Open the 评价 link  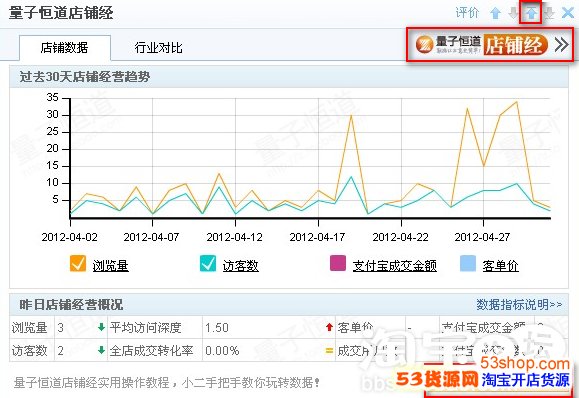tap(467, 13)
